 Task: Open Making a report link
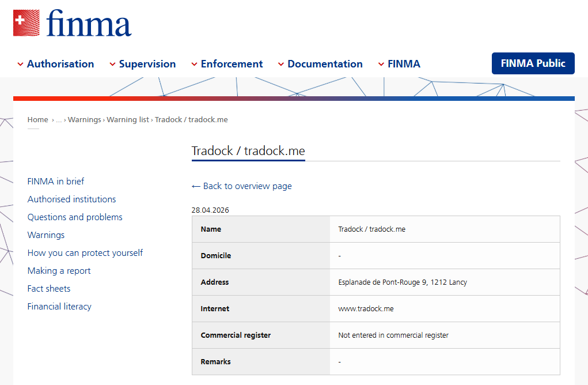coord(59,271)
